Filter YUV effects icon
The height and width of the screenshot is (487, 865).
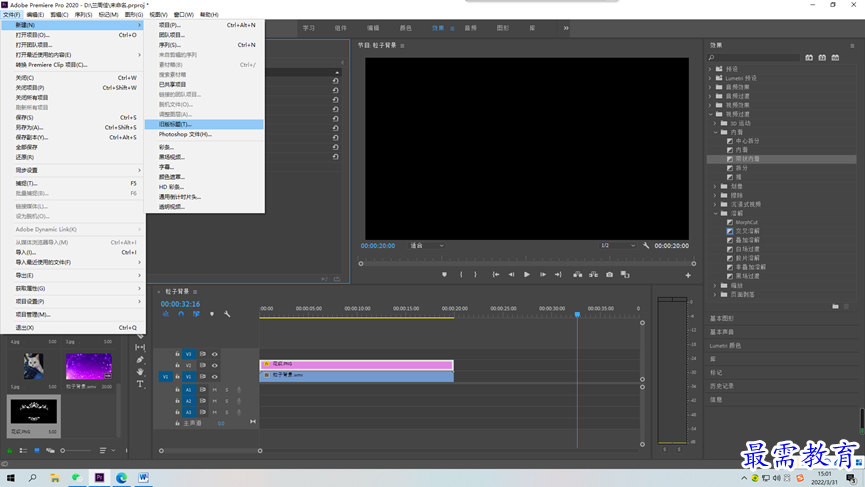(835, 57)
